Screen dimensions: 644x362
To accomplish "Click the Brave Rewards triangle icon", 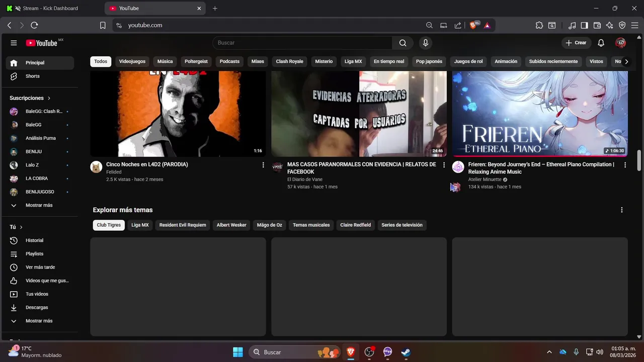I will pos(487,25).
